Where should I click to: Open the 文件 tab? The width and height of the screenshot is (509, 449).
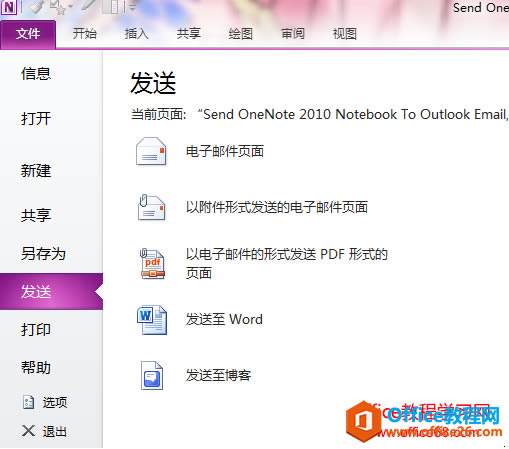pos(28,34)
